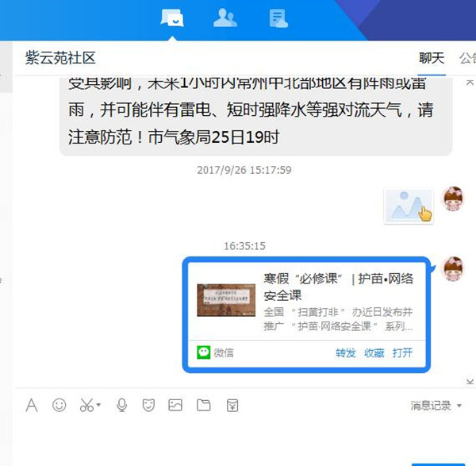Send a file with folder icon
The image size is (476, 466).
(203, 405)
